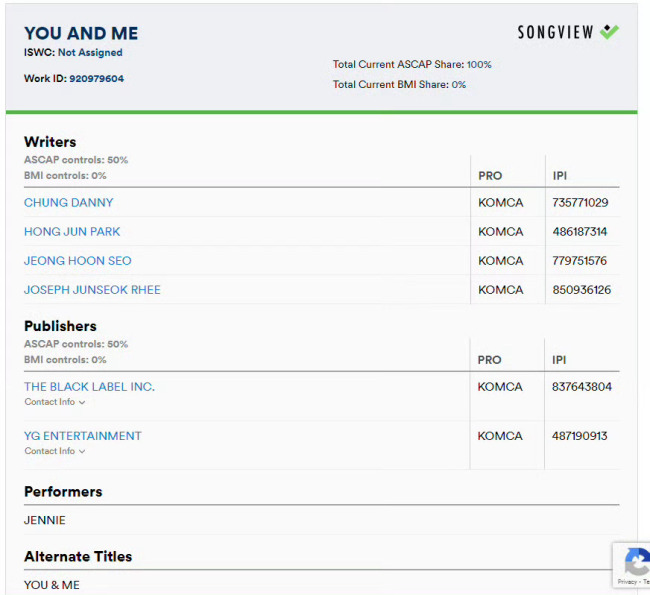
Task: Click the alternate title You & Me
Action: click(50, 585)
